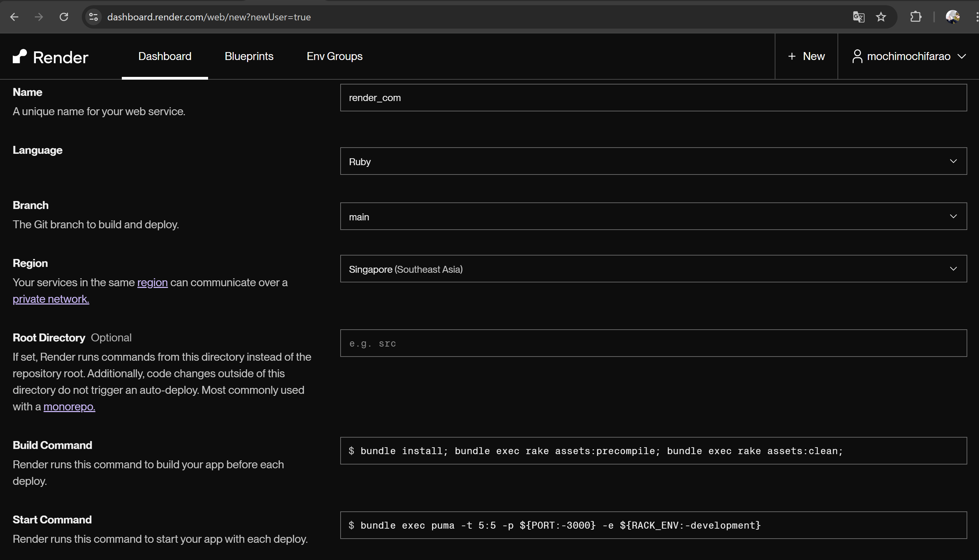Image resolution: width=979 pixels, height=560 pixels.
Task: Open the browser extensions puzzle icon
Action: 916,17
